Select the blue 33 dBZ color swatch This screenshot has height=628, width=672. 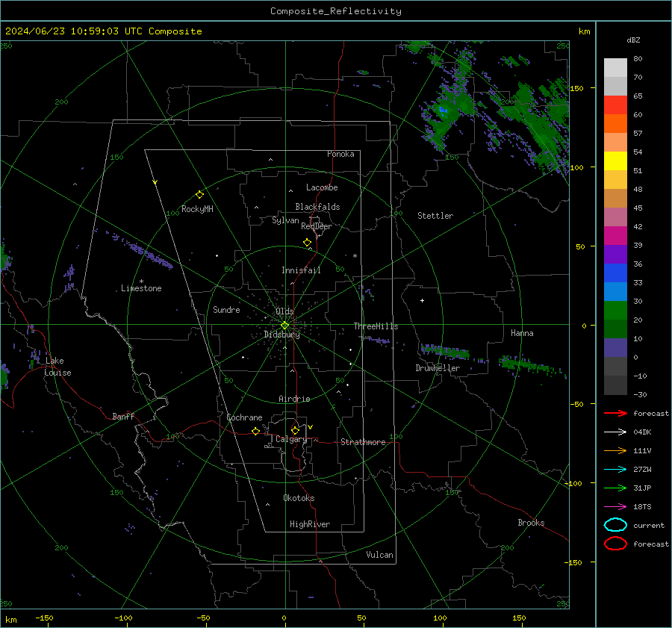[x=615, y=273]
